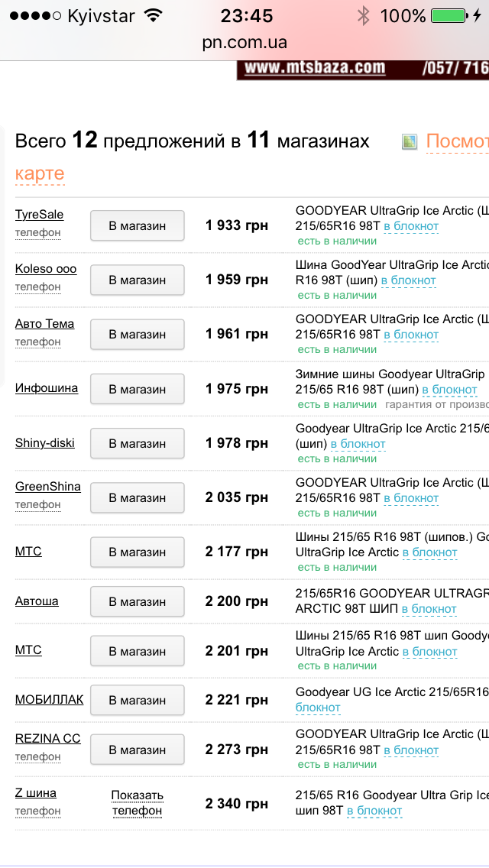Tap the pn.com.ua address bar
The width and height of the screenshot is (489, 868).
[244, 43]
